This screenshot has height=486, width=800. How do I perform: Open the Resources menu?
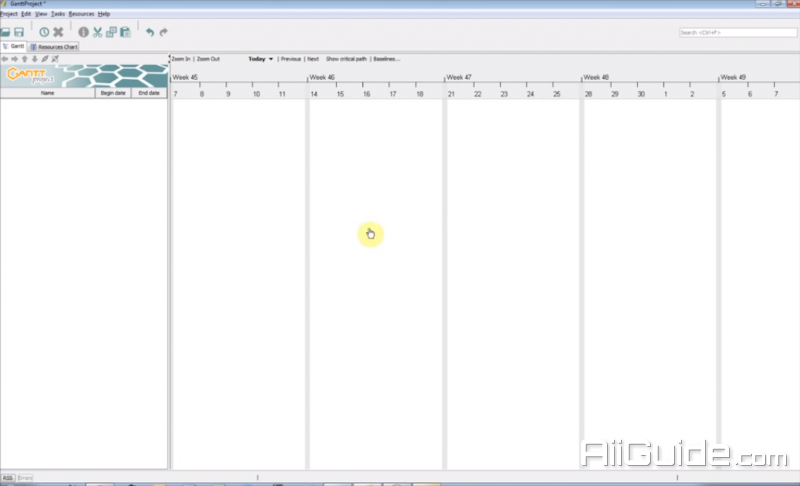pos(81,14)
